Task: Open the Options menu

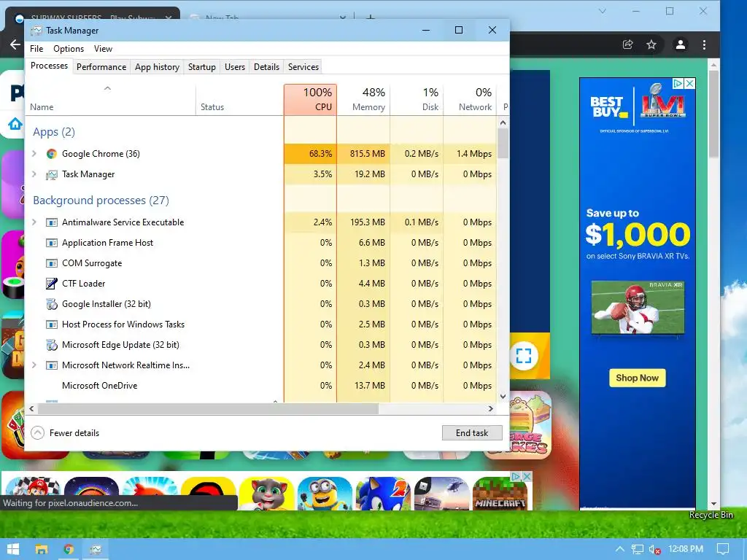Action: (69, 49)
